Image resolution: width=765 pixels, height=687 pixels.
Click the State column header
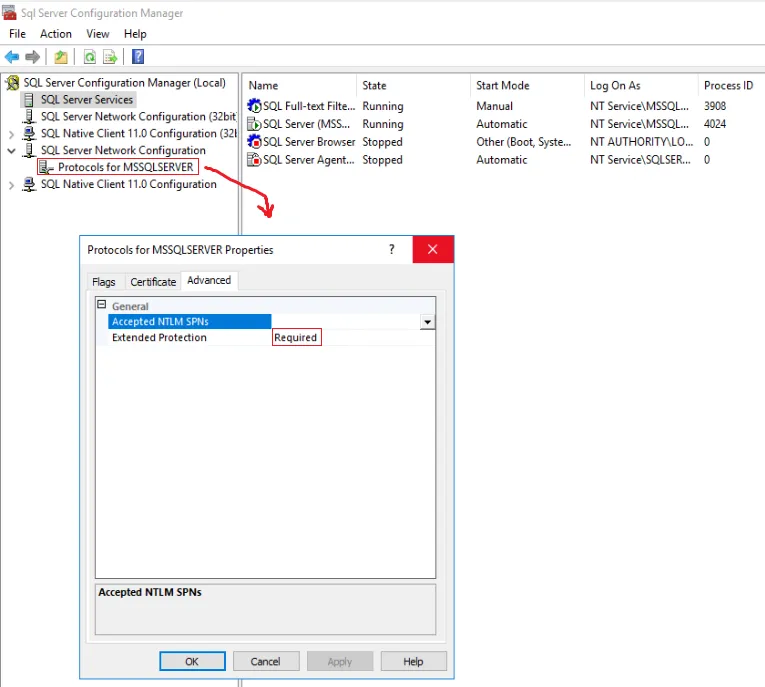pos(374,85)
